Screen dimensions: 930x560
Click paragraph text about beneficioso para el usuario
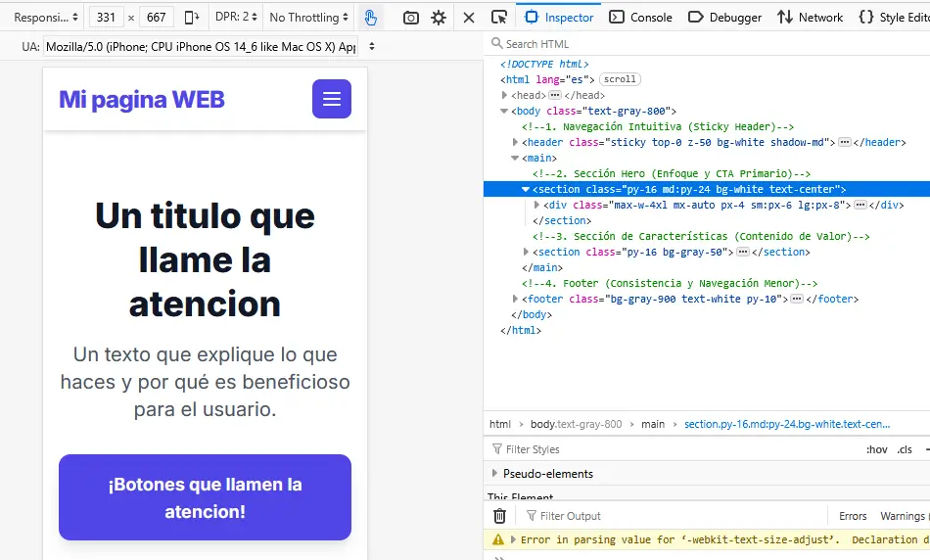click(206, 382)
